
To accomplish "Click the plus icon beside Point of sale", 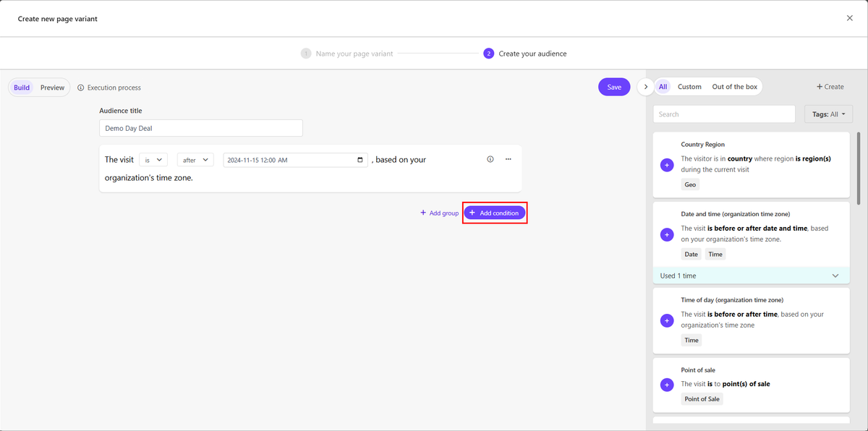I will point(667,385).
